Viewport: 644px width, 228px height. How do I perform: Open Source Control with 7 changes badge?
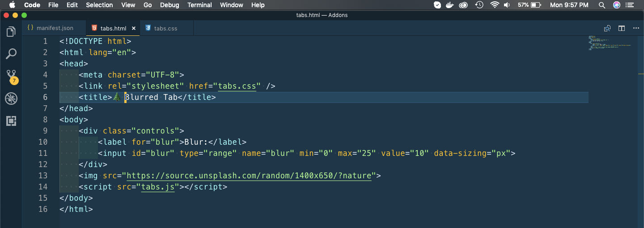point(11,76)
